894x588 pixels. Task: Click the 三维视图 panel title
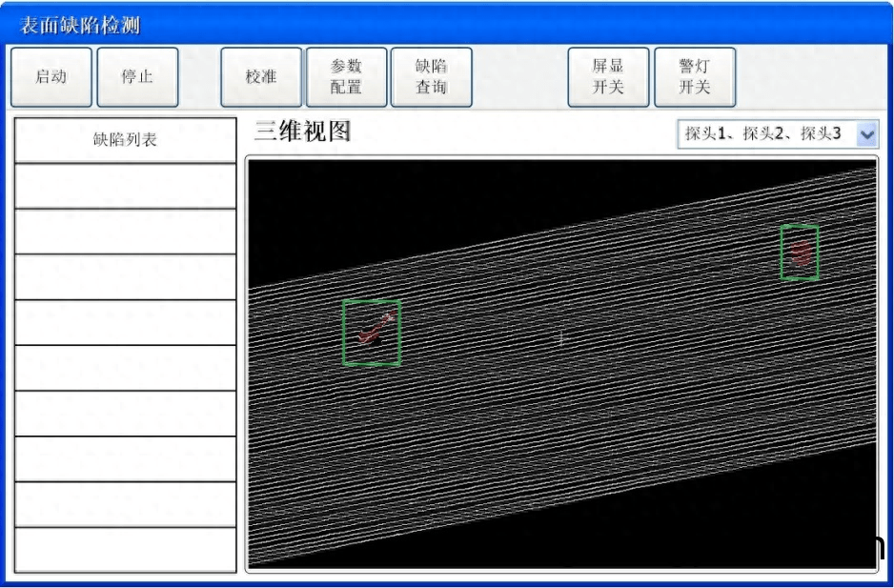pos(302,132)
